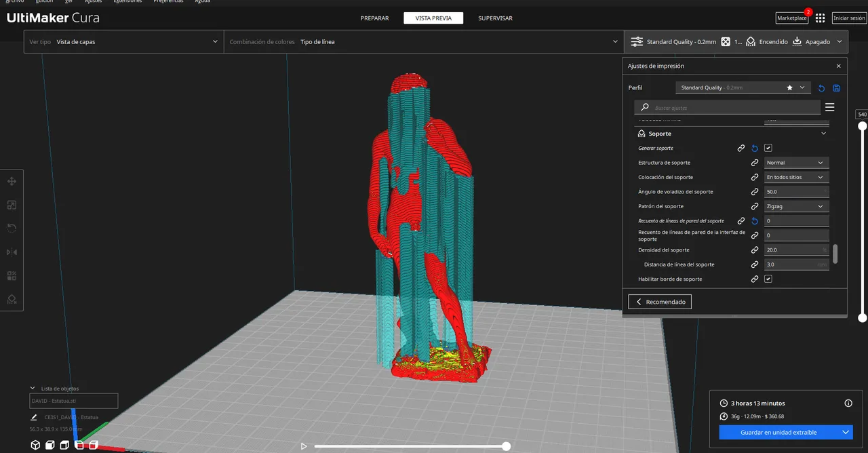The width and height of the screenshot is (868, 453).
Task: Click link icon for Colocación del soporte
Action: [755, 177]
